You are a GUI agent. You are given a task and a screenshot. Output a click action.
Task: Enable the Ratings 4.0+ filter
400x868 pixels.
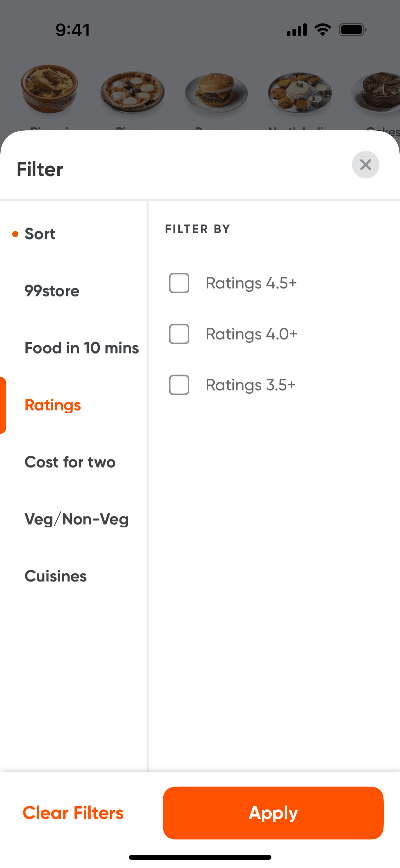(179, 334)
